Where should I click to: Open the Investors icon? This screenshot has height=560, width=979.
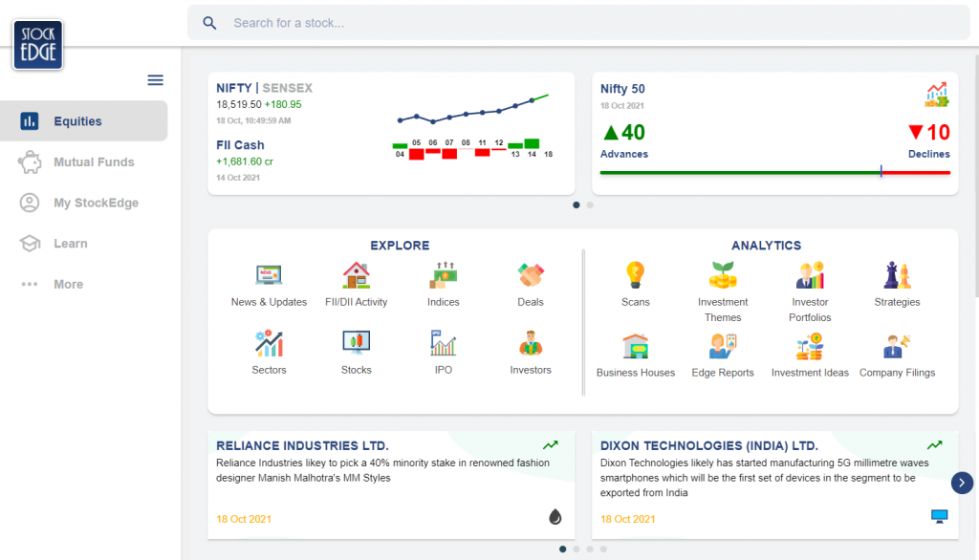click(531, 343)
